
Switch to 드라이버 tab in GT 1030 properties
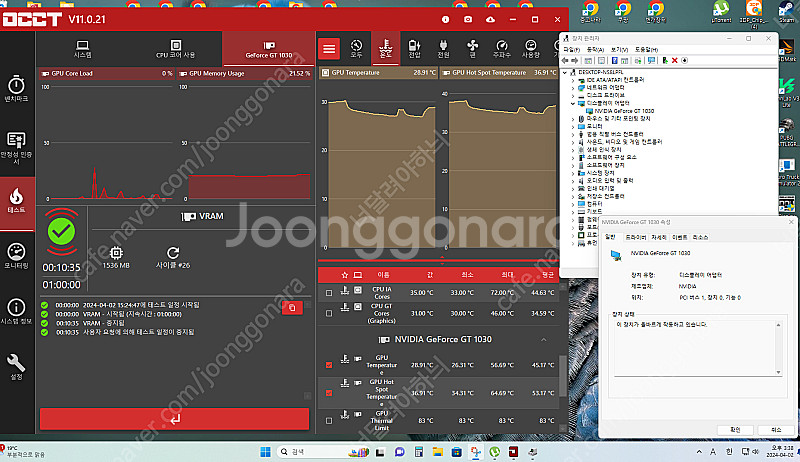[636, 238]
